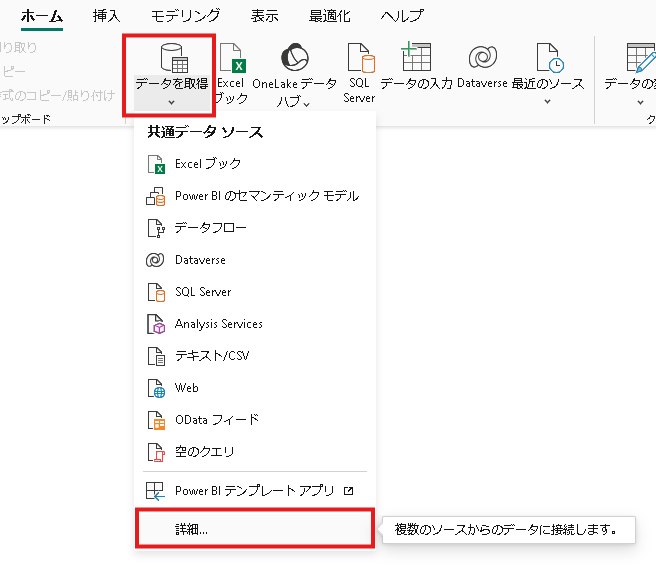Click the Web globe icon
This screenshot has height=573, width=656.
coord(156,388)
